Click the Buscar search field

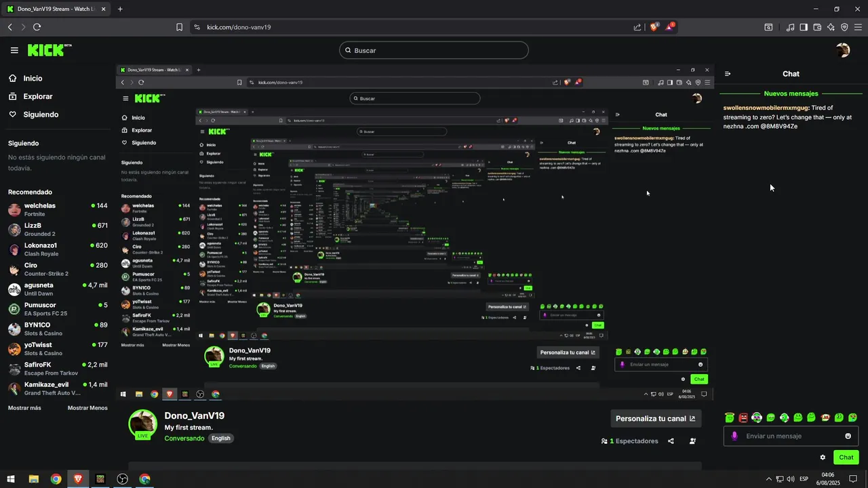(434, 50)
